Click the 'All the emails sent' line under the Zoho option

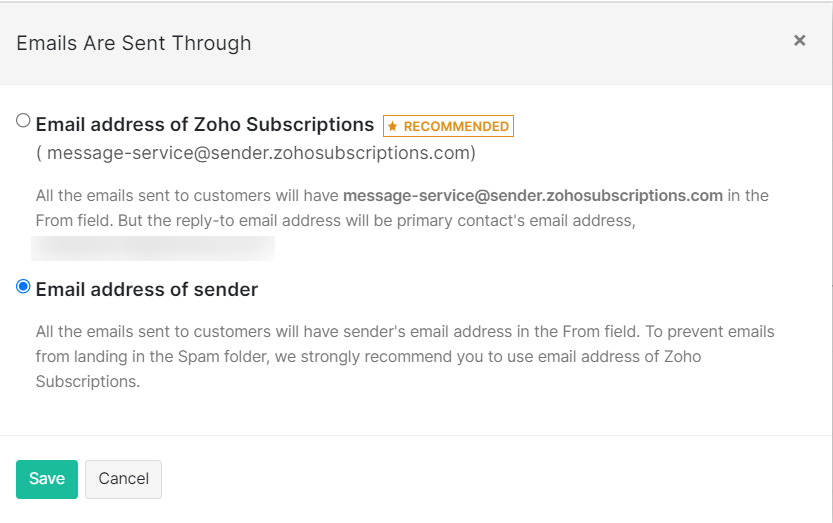(x=188, y=195)
